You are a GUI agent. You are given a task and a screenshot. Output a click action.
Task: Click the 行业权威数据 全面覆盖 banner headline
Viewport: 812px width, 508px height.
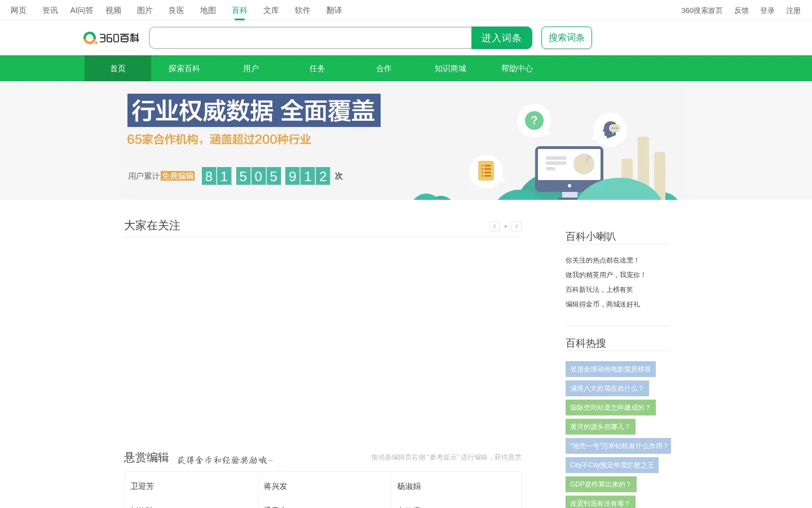[254, 111]
